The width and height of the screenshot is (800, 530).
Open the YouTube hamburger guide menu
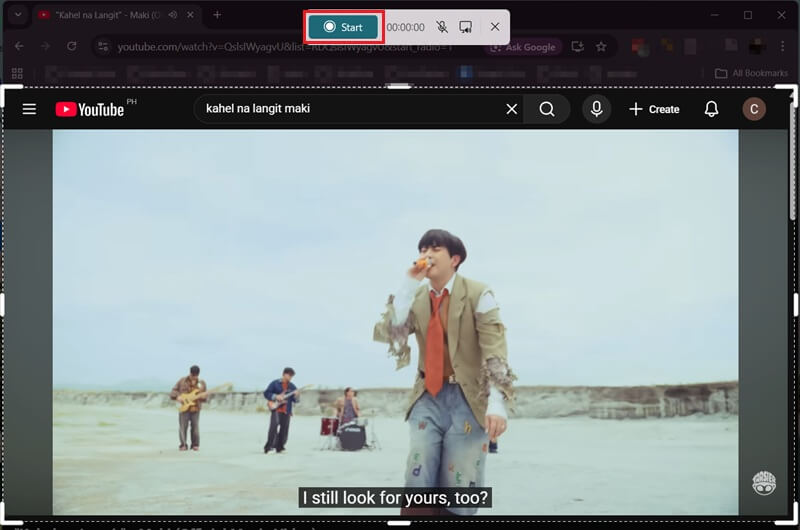point(29,109)
